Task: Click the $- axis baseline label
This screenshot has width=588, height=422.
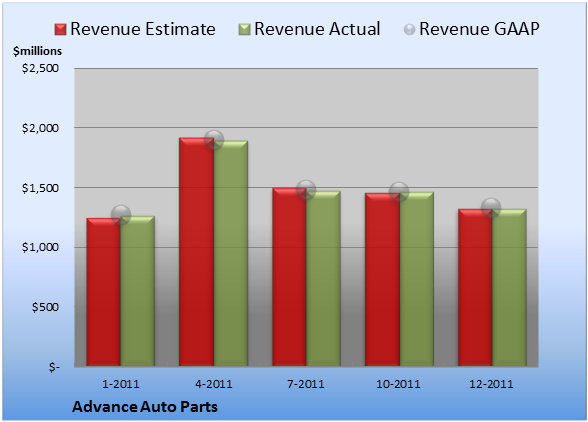Action: 54,367
